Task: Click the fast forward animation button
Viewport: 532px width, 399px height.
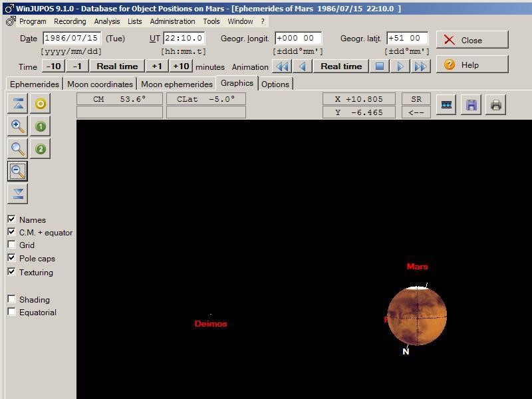Action: tap(420, 66)
